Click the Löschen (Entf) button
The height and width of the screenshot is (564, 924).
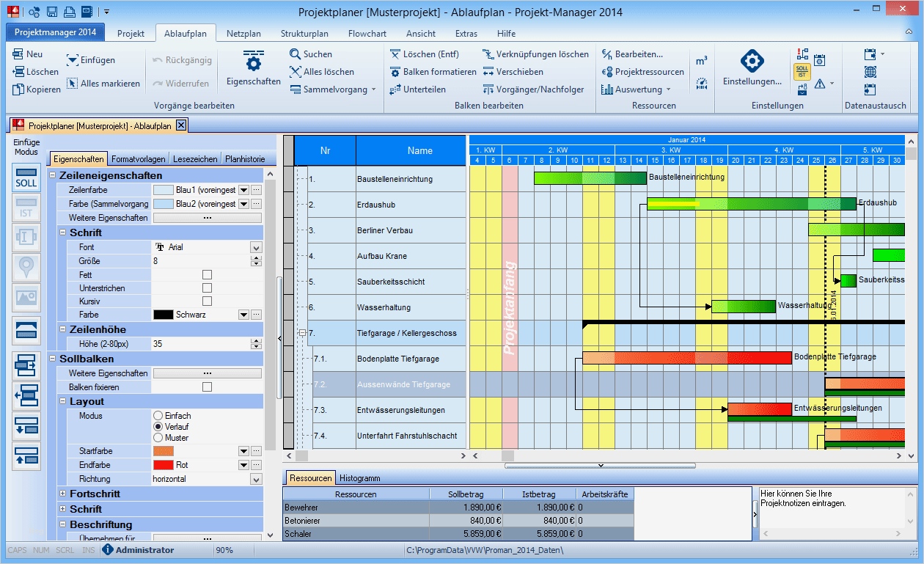[430, 54]
